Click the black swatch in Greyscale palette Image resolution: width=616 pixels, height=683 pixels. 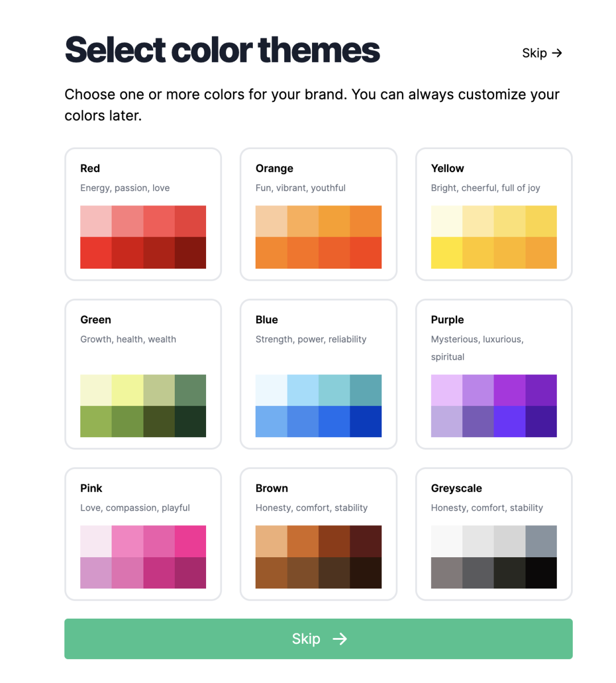pyautogui.click(x=541, y=573)
